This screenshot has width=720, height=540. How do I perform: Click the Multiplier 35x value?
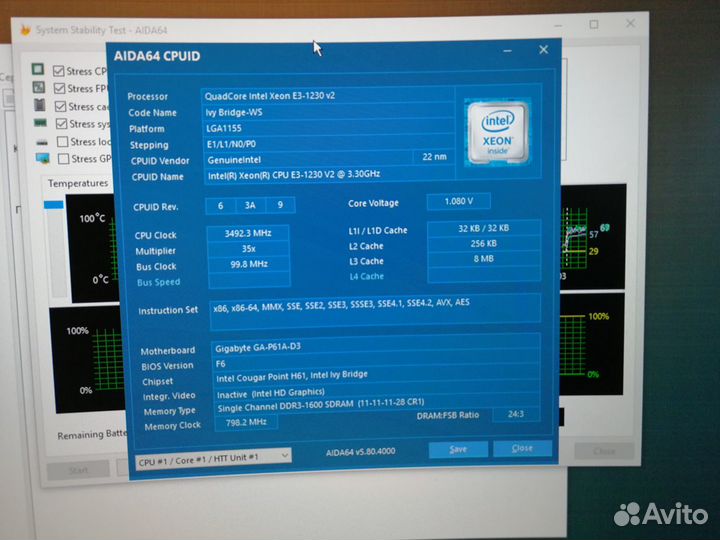pos(248,248)
